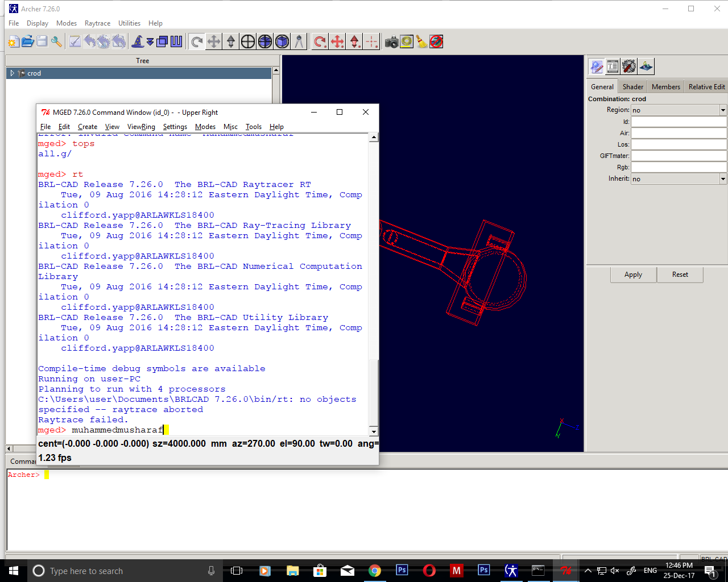Select red Translate object tool

(337, 41)
